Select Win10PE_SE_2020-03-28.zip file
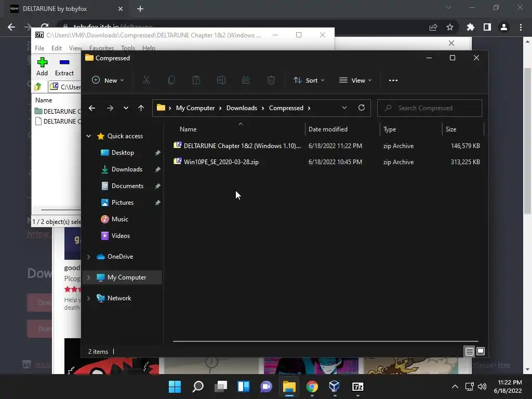 click(x=326, y=162)
